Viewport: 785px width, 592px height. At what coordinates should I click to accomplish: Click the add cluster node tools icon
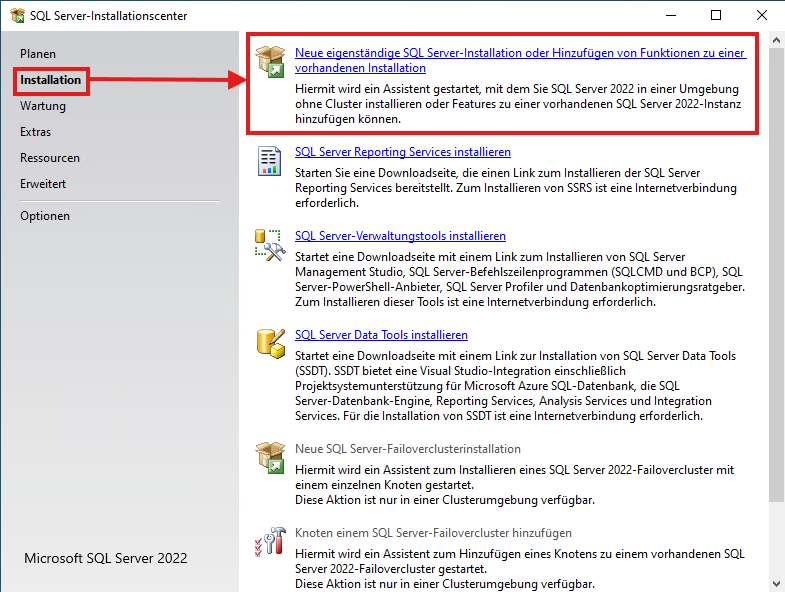tap(270, 541)
